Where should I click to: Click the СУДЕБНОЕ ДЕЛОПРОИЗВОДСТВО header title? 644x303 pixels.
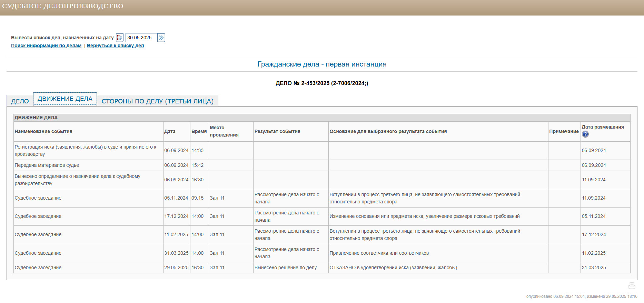(x=63, y=6)
